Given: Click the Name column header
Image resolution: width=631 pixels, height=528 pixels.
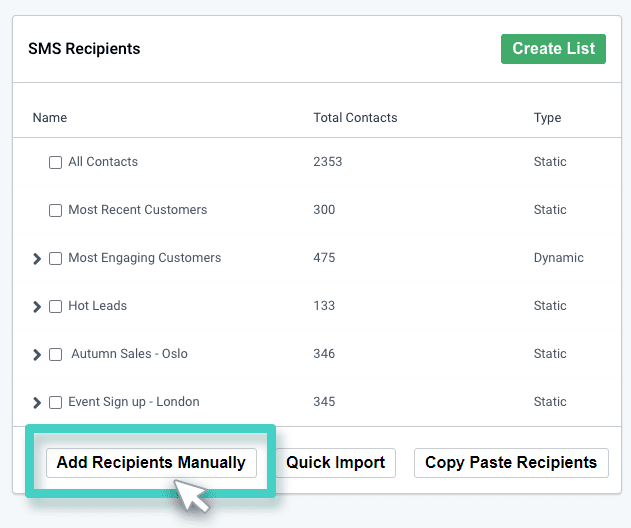Looking at the screenshot, I should point(50,118).
